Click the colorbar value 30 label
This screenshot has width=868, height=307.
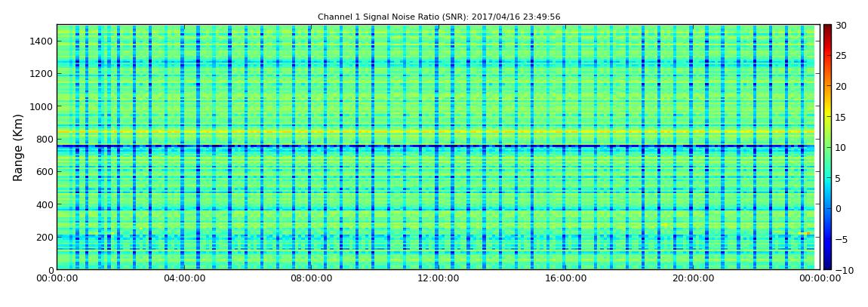841,26
